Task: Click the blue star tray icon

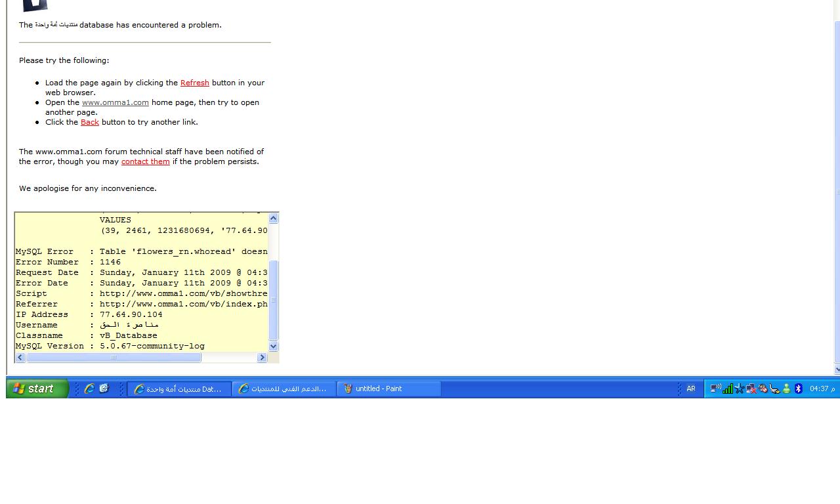Action: [x=740, y=388]
